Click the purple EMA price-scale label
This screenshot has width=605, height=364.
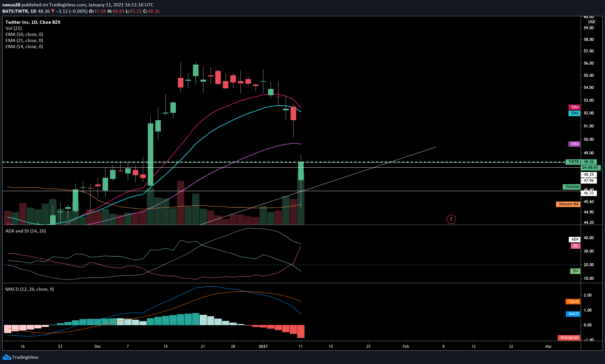[574, 144]
